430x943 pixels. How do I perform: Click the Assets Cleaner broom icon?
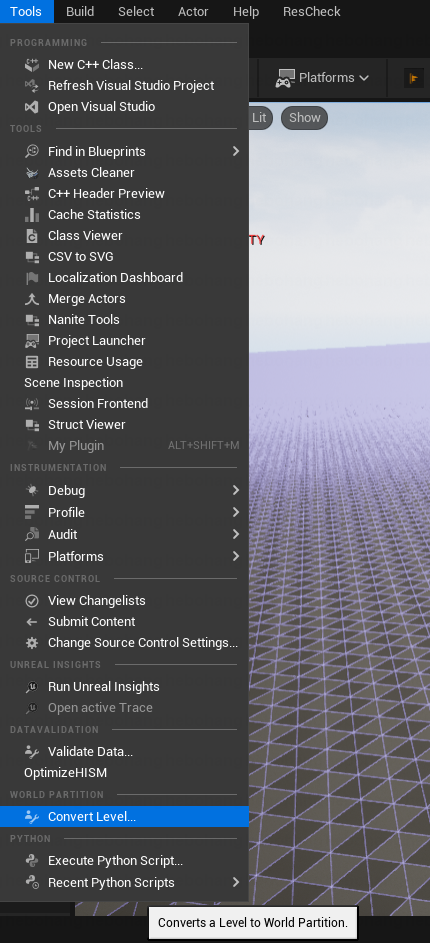point(32,173)
